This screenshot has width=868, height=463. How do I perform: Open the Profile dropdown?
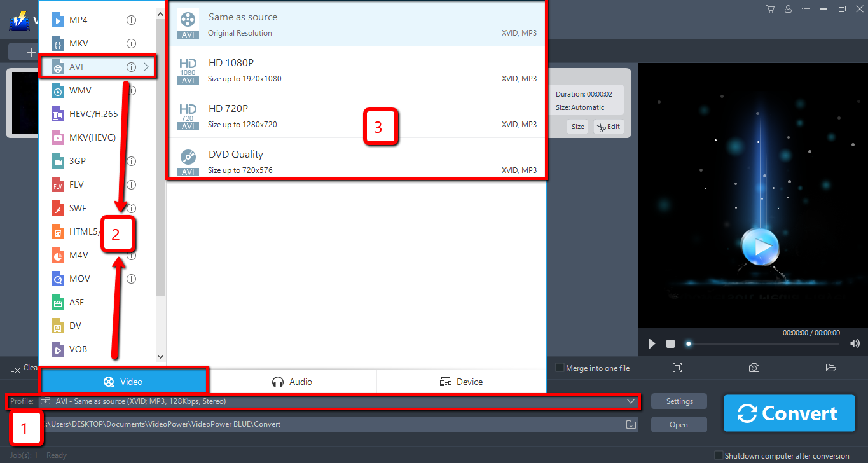click(630, 401)
